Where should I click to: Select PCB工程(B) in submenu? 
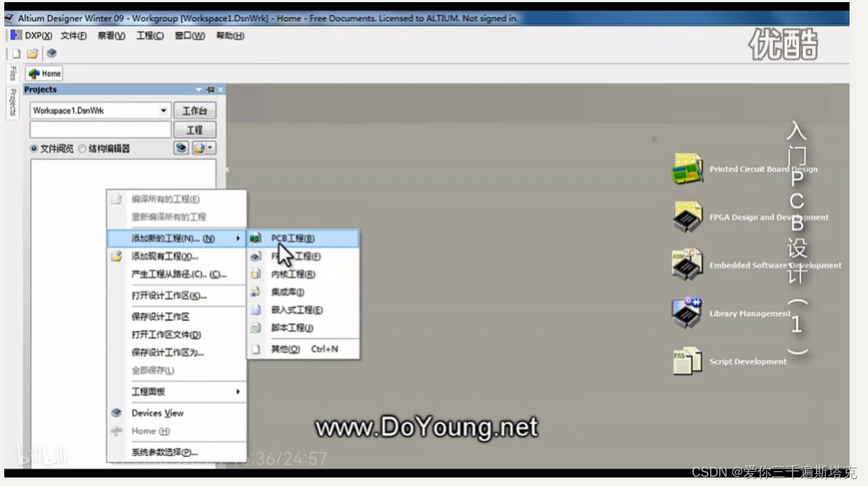click(x=303, y=238)
